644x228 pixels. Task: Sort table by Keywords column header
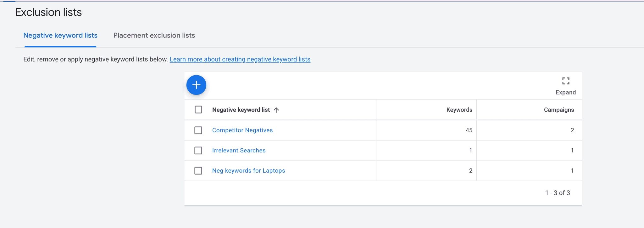(x=459, y=110)
